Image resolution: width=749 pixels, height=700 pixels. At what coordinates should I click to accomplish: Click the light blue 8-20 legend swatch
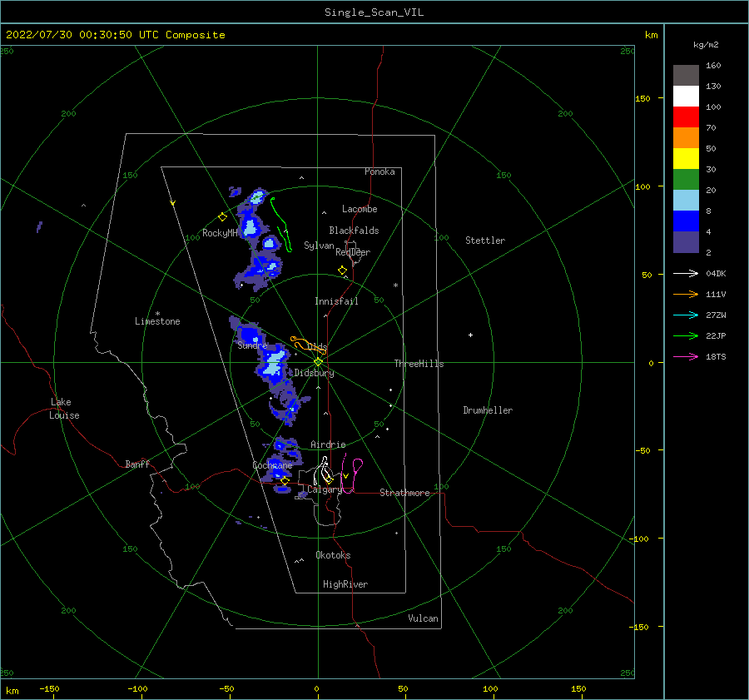coord(686,201)
